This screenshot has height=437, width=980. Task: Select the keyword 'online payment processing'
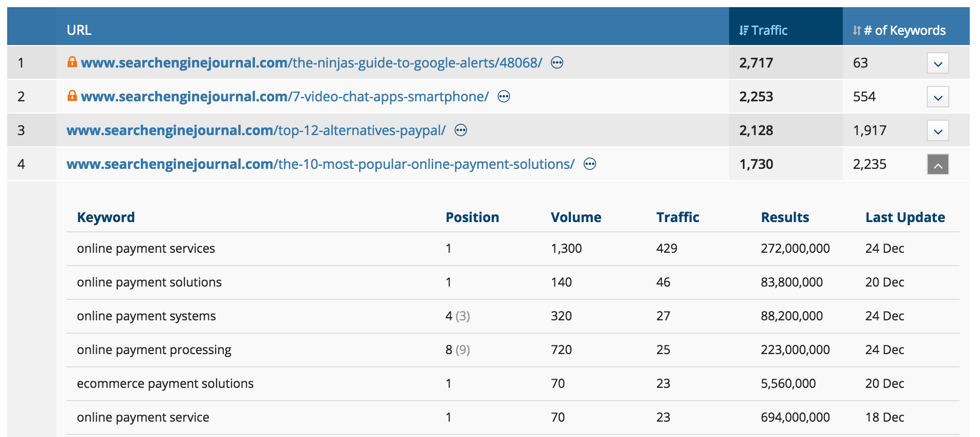pos(154,350)
